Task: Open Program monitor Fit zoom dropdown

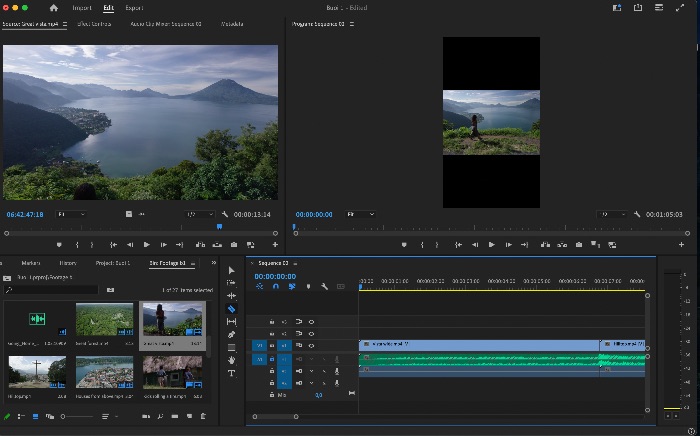Action: pyautogui.click(x=360, y=214)
